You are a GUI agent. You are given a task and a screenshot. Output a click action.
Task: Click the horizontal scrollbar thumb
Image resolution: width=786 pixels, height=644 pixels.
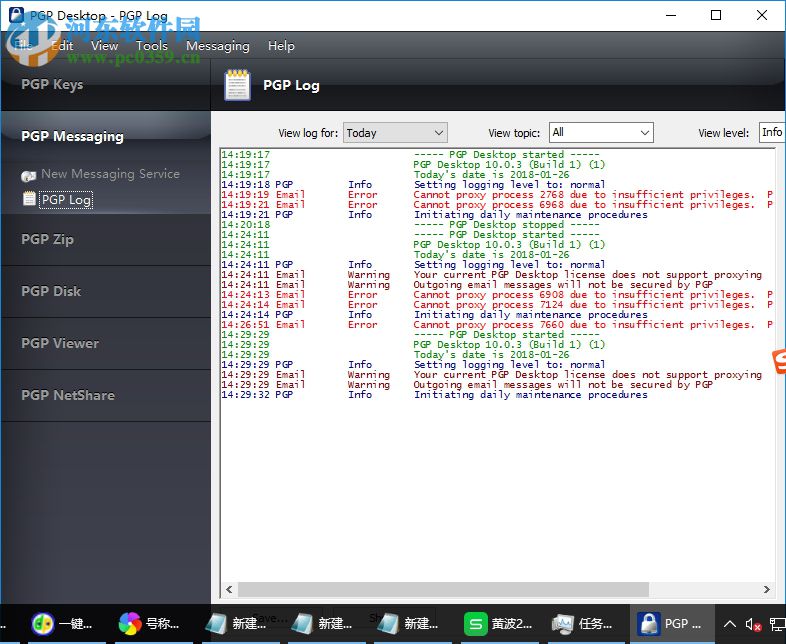tap(443, 589)
